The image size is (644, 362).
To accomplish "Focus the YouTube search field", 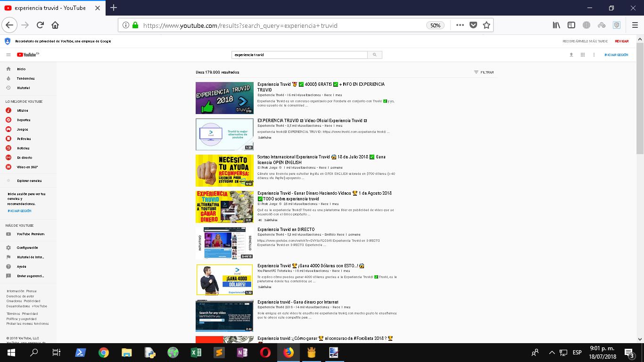I will [x=299, y=55].
